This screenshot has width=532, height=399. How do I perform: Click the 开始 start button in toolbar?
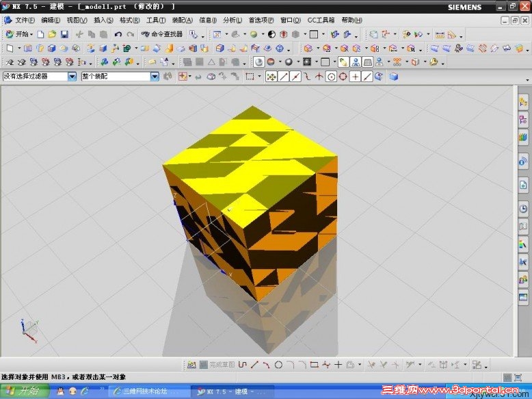click(18, 34)
